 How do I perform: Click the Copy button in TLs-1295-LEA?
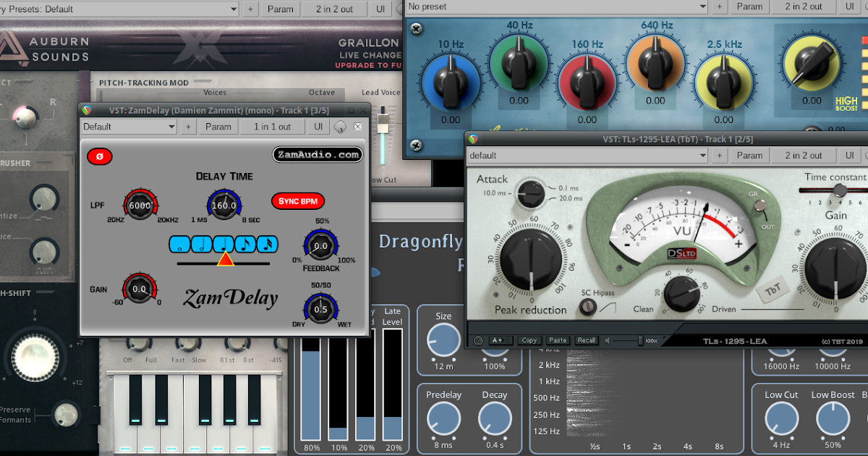point(529,340)
